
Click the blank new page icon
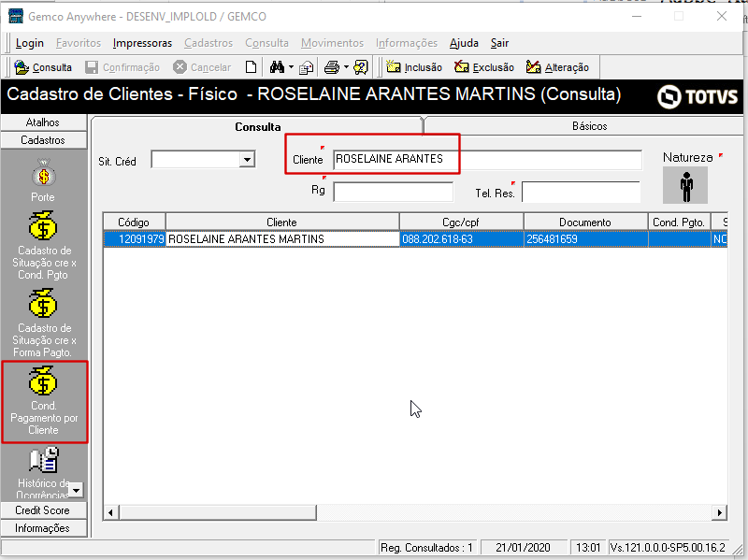coord(251,67)
